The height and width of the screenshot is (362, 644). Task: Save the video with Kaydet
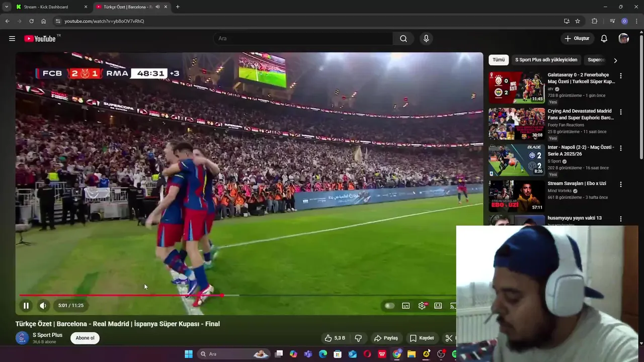point(422,338)
